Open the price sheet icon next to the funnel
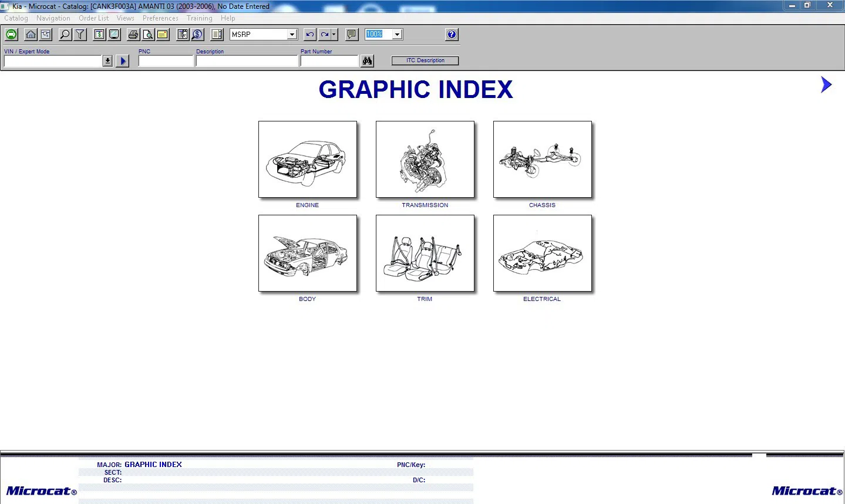Screen dimensions: 845x504 tap(100, 35)
